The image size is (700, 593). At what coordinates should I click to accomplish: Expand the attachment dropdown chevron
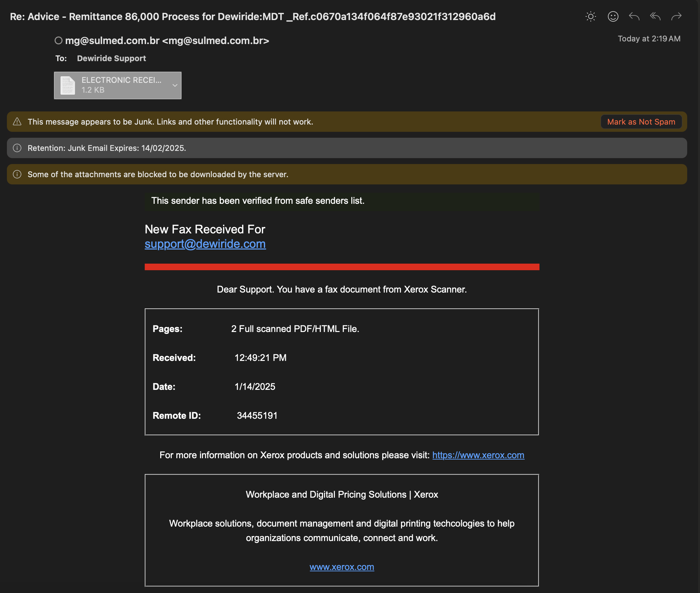point(175,85)
